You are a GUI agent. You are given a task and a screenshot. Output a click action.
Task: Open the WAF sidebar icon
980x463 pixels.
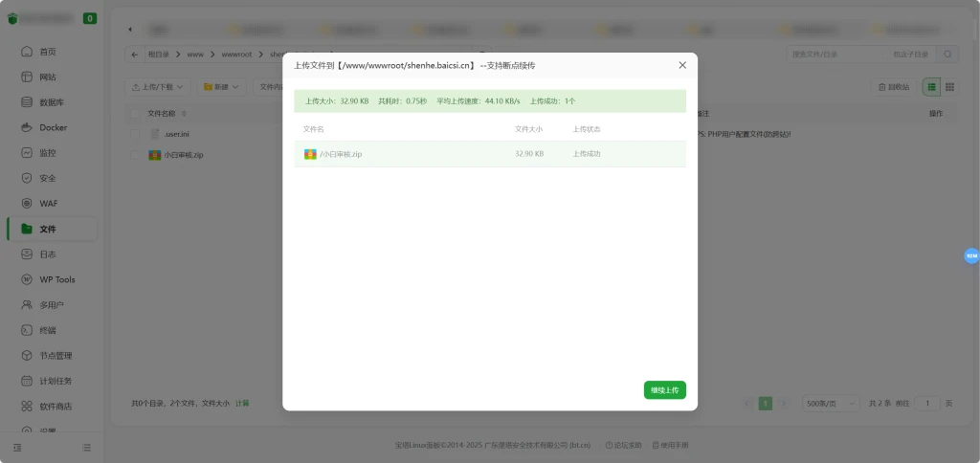point(28,204)
